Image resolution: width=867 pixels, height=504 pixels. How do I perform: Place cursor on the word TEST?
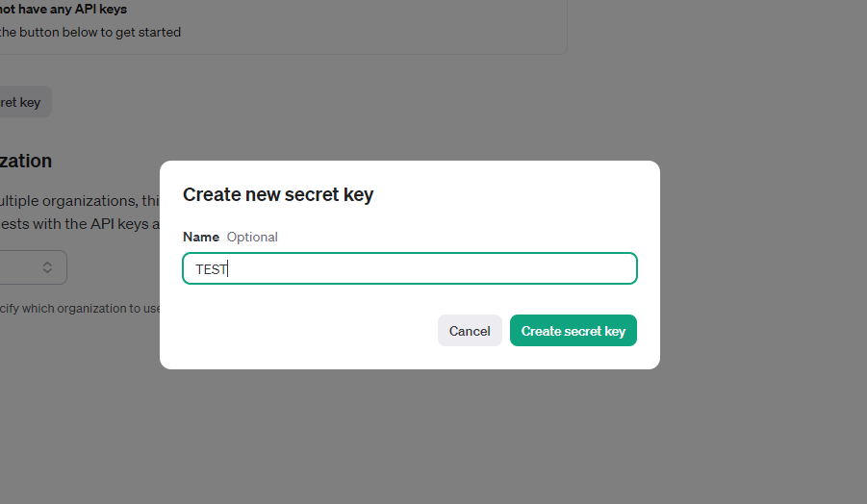pos(211,269)
